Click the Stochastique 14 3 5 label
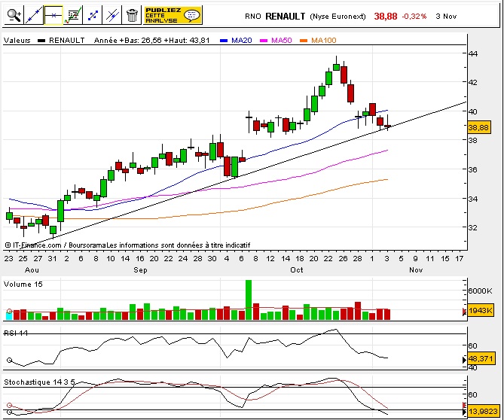 click(x=39, y=382)
